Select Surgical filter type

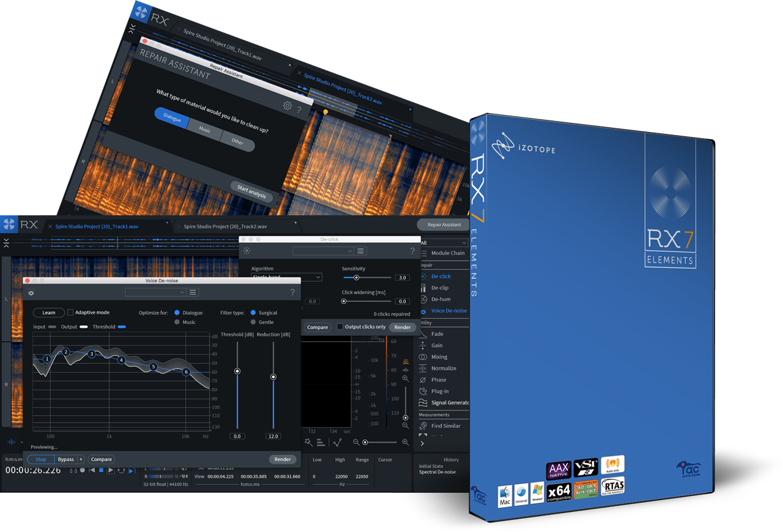click(253, 312)
